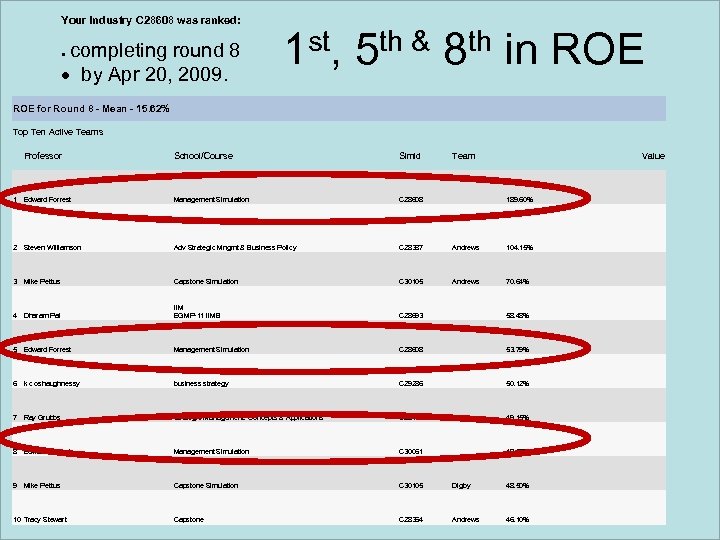
Task: Click the large "1st, 5th & 8th in ROE" title
Action: point(464,49)
